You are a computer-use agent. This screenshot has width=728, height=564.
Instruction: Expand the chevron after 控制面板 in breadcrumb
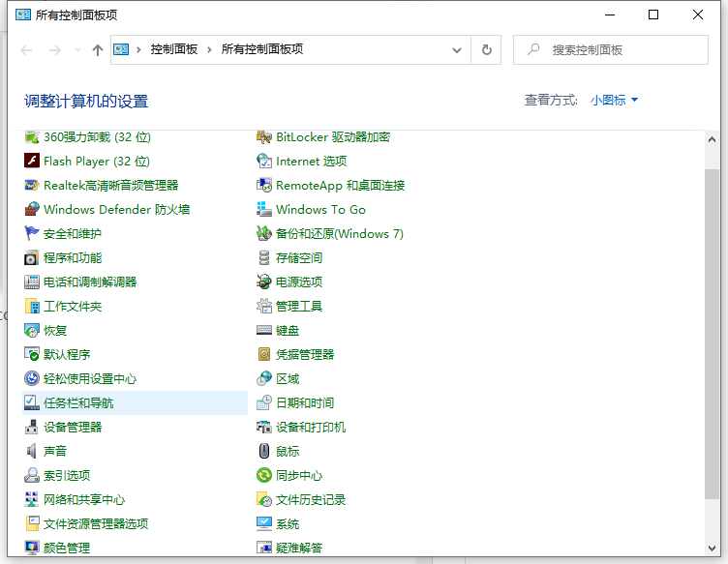tap(208, 49)
